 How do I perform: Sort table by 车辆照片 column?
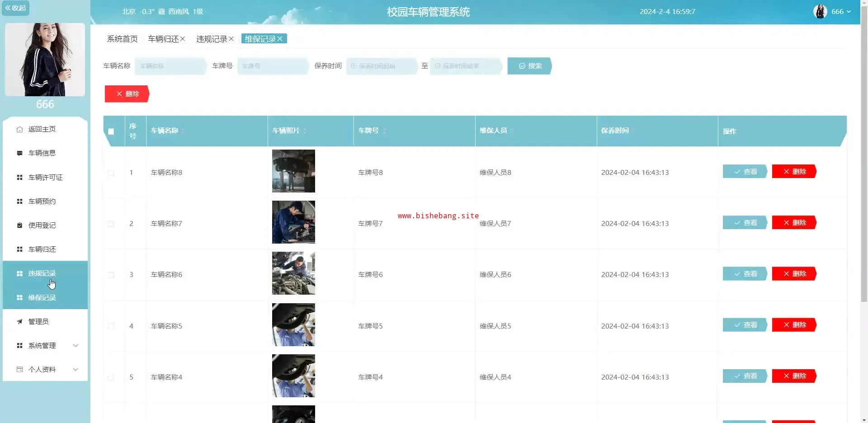pos(305,131)
